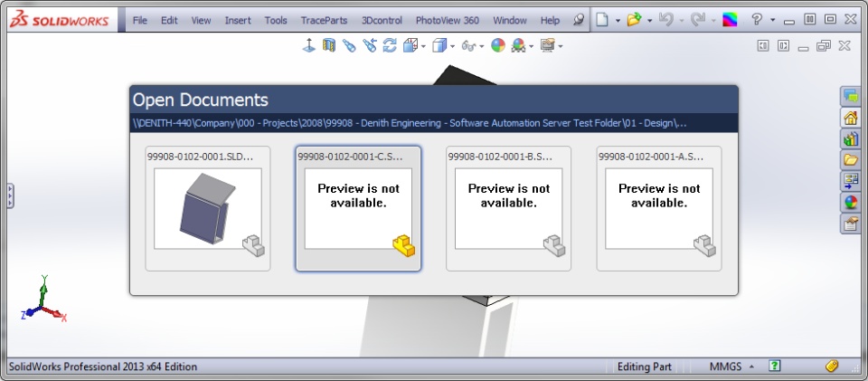Click the yellow tag icon in status bar
868x381 pixels.
tap(832, 366)
